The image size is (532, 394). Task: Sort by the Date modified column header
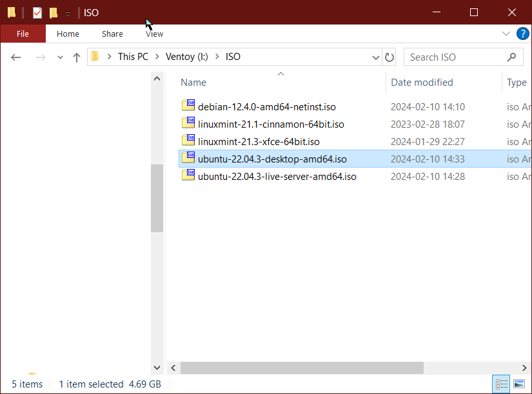(x=422, y=83)
